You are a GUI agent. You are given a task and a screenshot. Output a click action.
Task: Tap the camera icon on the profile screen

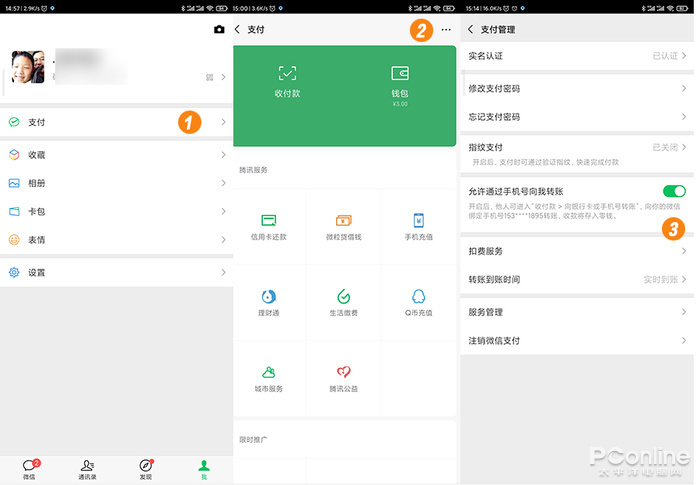[x=219, y=29]
